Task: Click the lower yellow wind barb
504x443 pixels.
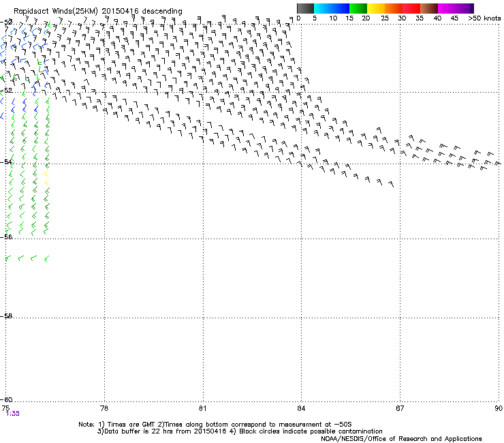Action: click(46, 183)
